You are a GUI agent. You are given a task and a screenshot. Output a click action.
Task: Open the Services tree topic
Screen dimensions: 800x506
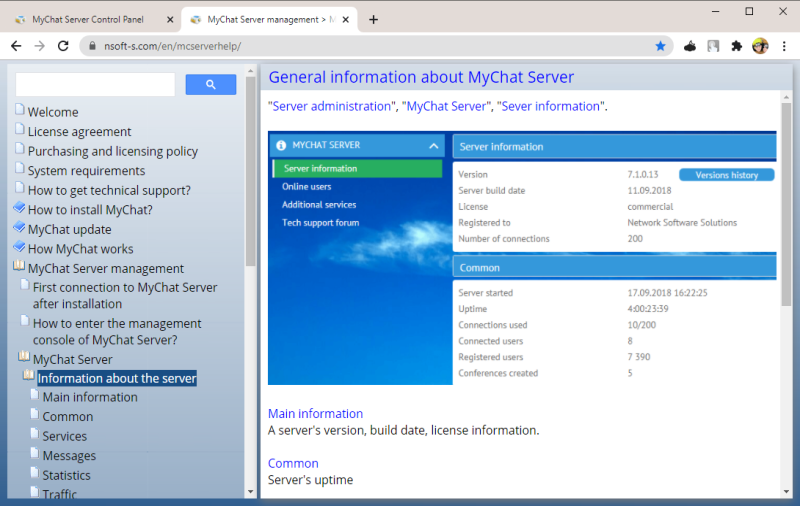tap(64, 436)
